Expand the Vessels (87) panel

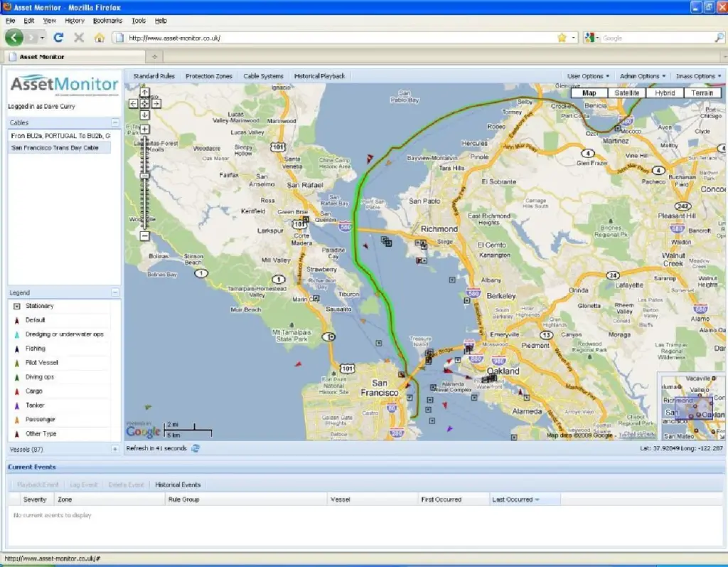(x=114, y=449)
